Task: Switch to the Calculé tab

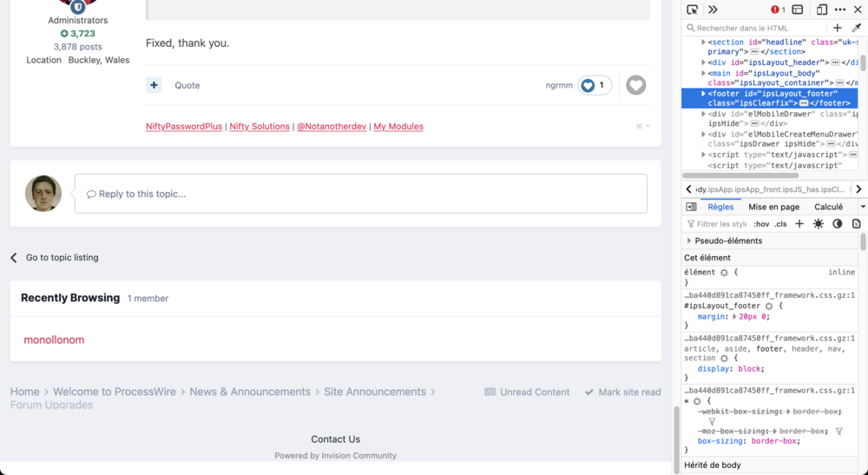Action: (828, 207)
